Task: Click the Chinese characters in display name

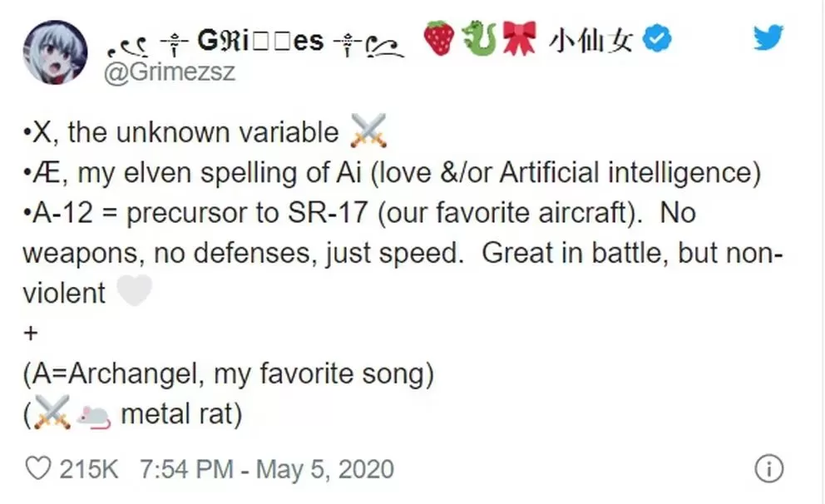Action: (x=590, y=40)
